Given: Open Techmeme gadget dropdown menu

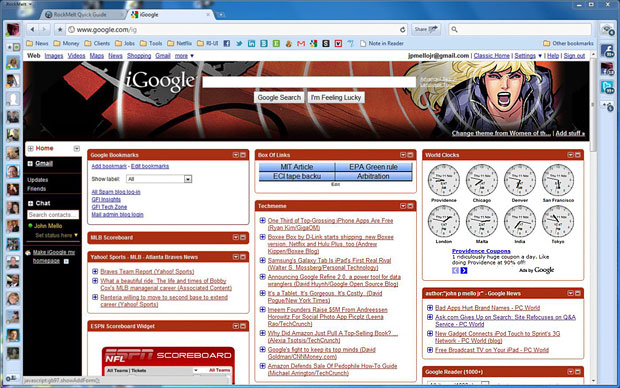Looking at the screenshot, I should tap(403, 206).
